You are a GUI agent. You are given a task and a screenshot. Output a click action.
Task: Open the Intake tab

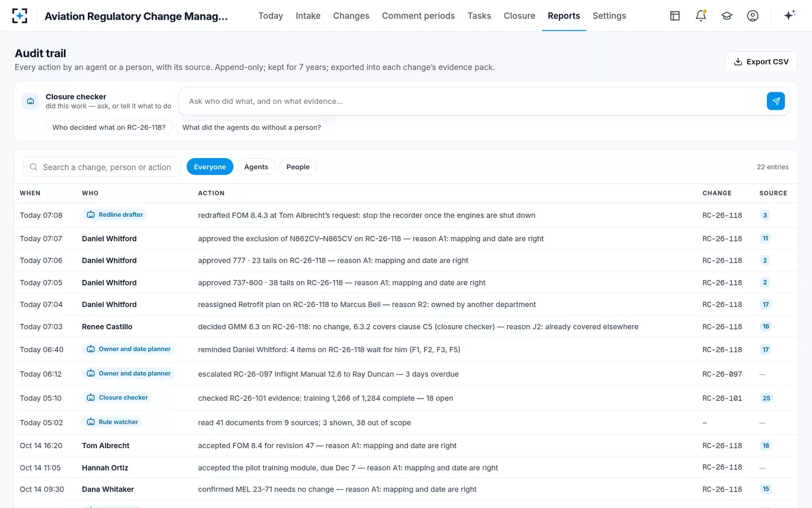point(308,16)
